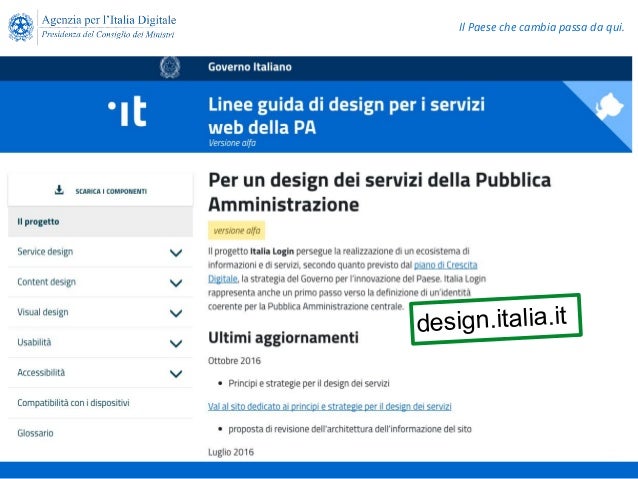Click Scarica i componenti button
Image resolution: width=638 pixels, height=479 pixels.
[x=100, y=190]
